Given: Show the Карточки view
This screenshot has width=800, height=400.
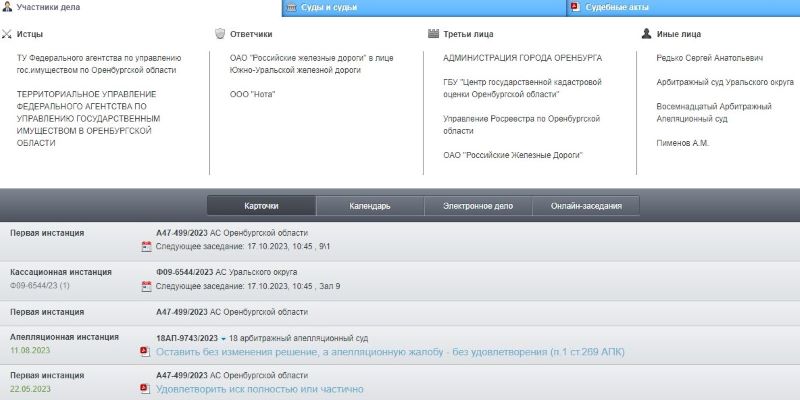Looking at the screenshot, I should pos(261,206).
